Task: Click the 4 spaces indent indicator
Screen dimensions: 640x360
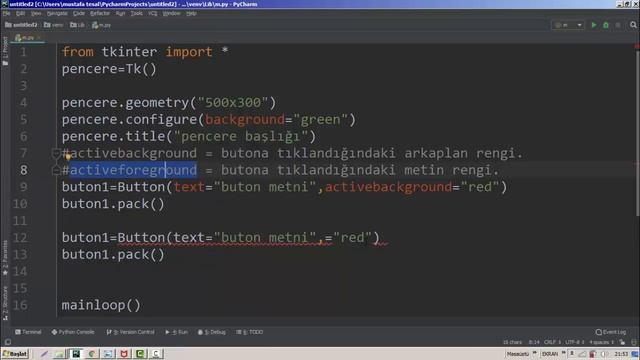Action: (601, 342)
